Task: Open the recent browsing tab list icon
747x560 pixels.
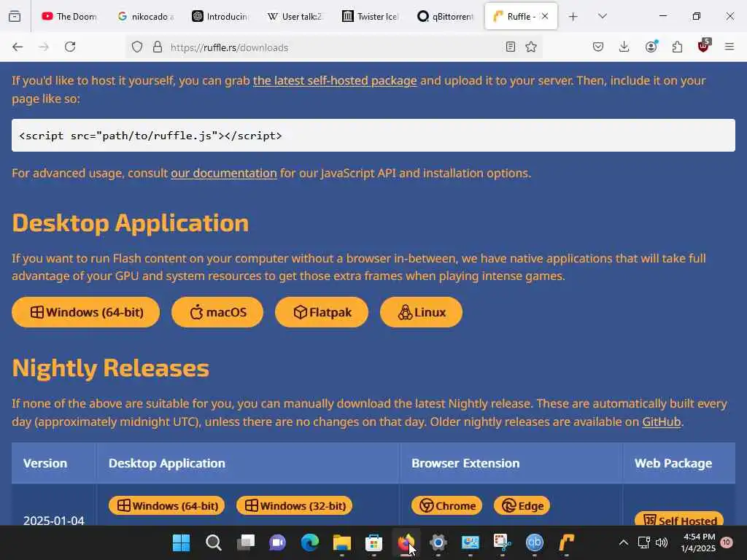Action: 15,16
